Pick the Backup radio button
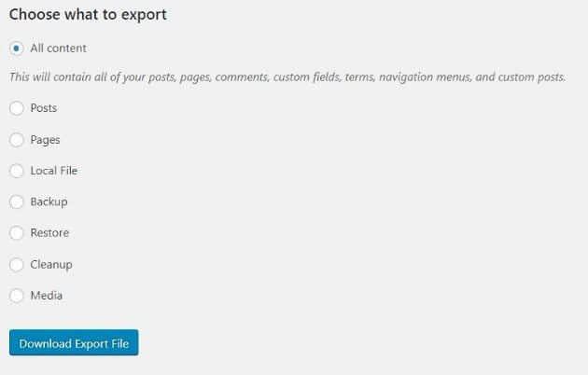This screenshot has height=375, width=588. [17, 201]
